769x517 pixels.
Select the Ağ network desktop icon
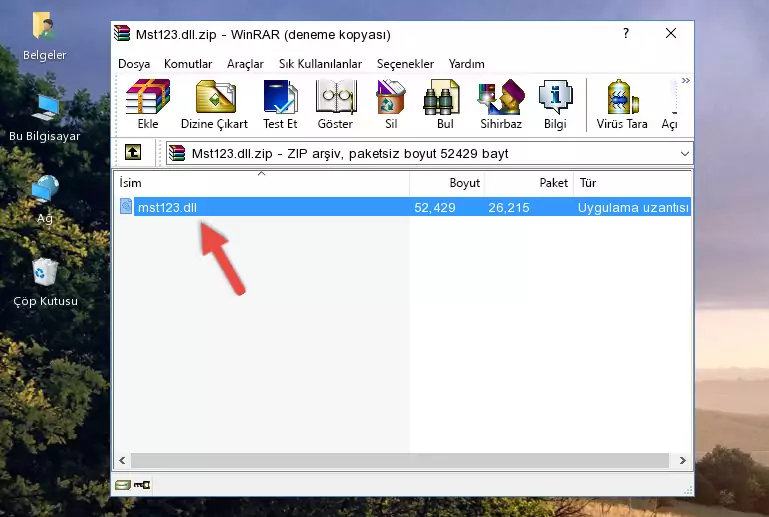pyautogui.click(x=45, y=200)
